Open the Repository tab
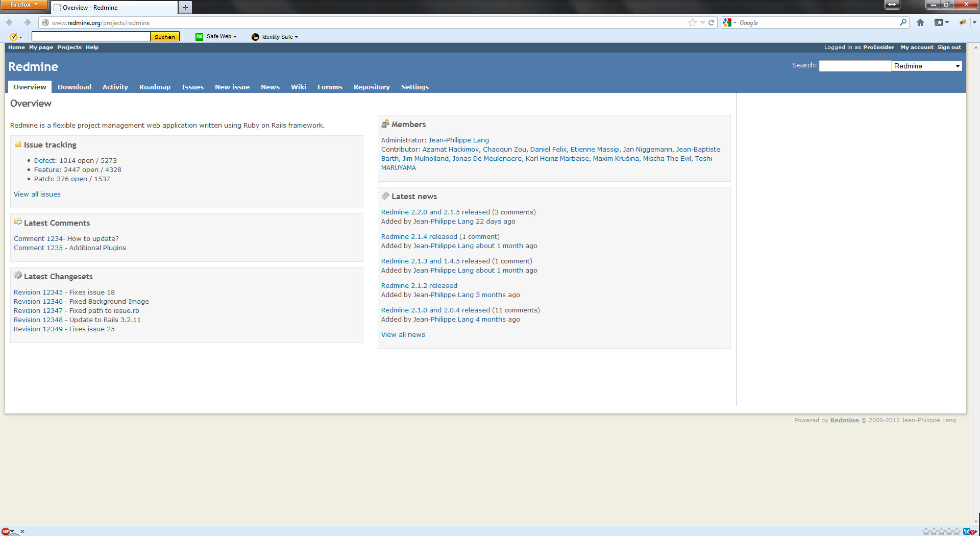The height and width of the screenshot is (536, 980). [x=371, y=87]
